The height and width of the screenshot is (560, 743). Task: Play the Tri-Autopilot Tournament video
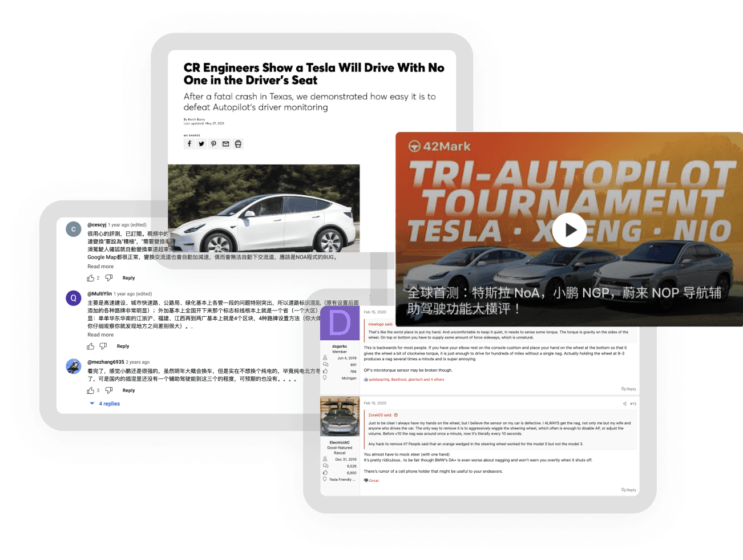[570, 229]
